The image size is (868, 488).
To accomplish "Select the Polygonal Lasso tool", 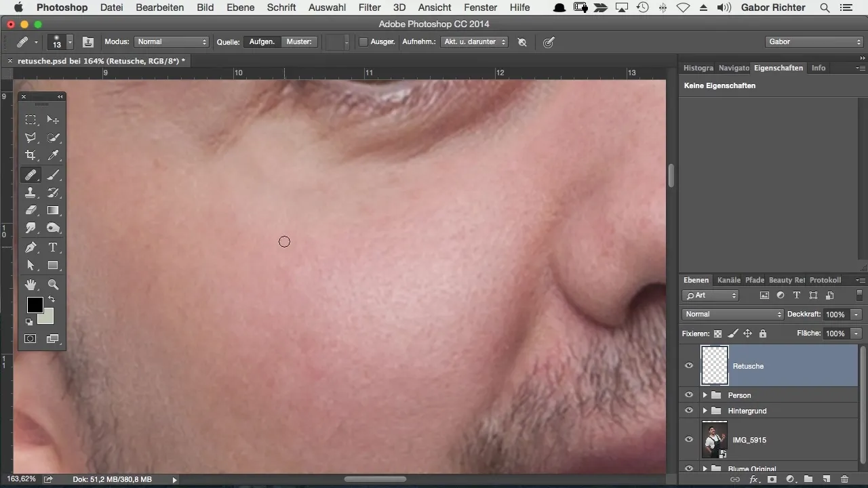I will click(31, 138).
